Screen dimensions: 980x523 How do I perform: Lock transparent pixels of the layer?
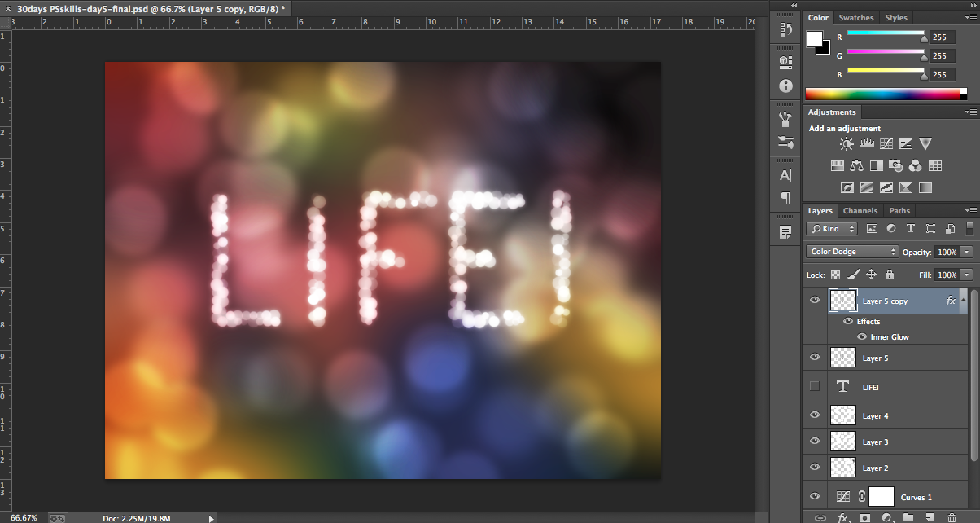point(836,275)
